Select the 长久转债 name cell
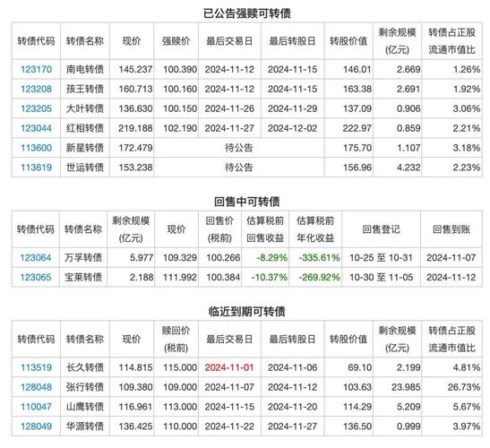This screenshot has height=448, width=490. [x=85, y=367]
